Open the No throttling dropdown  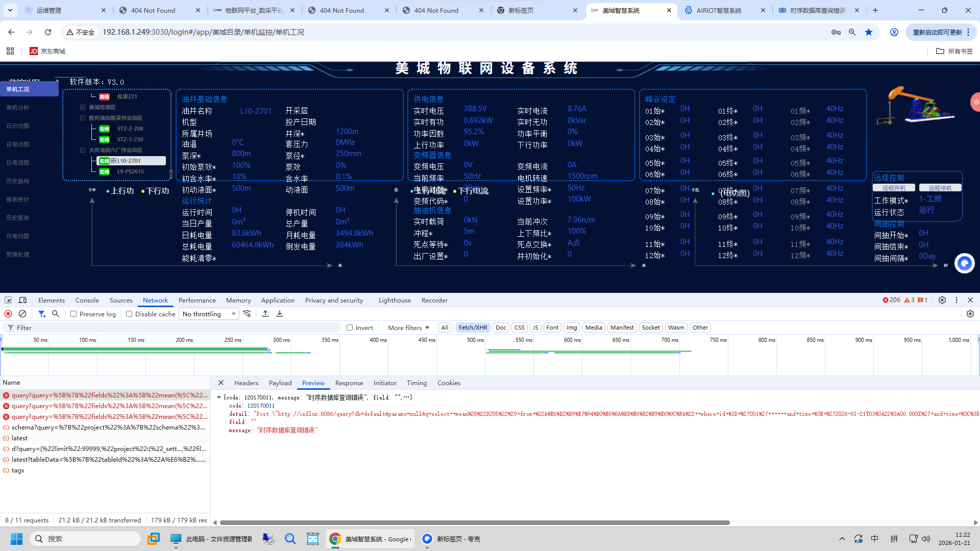[208, 314]
